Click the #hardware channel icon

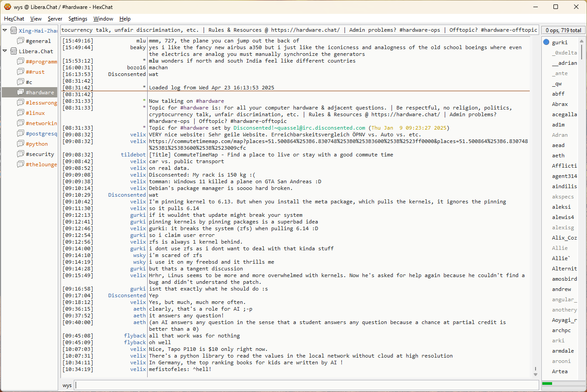tap(21, 93)
